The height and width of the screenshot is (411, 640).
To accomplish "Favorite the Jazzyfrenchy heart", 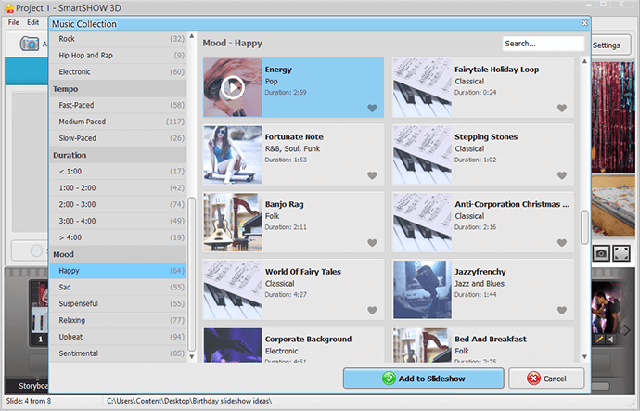I will pyautogui.click(x=562, y=310).
